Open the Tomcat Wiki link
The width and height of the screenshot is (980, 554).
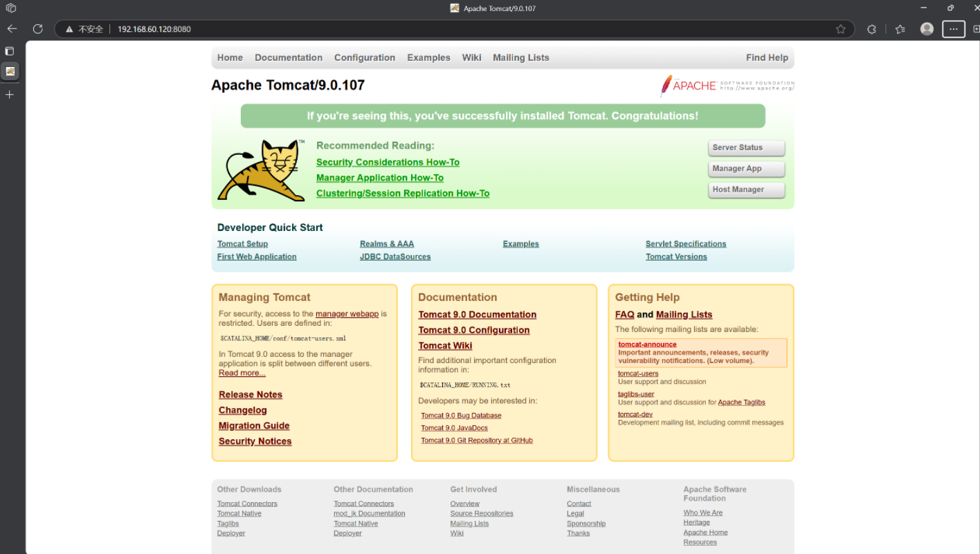(445, 346)
